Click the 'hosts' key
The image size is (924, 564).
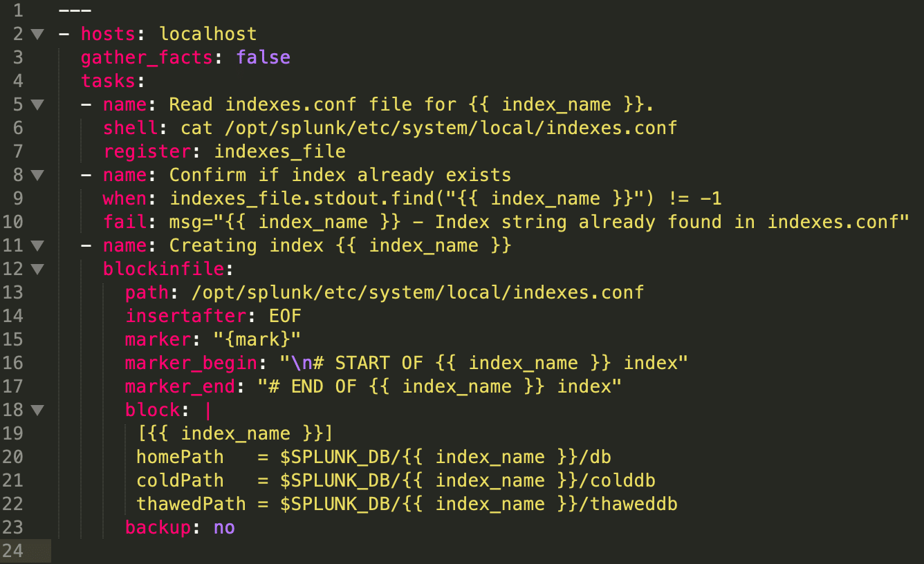click(x=109, y=34)
